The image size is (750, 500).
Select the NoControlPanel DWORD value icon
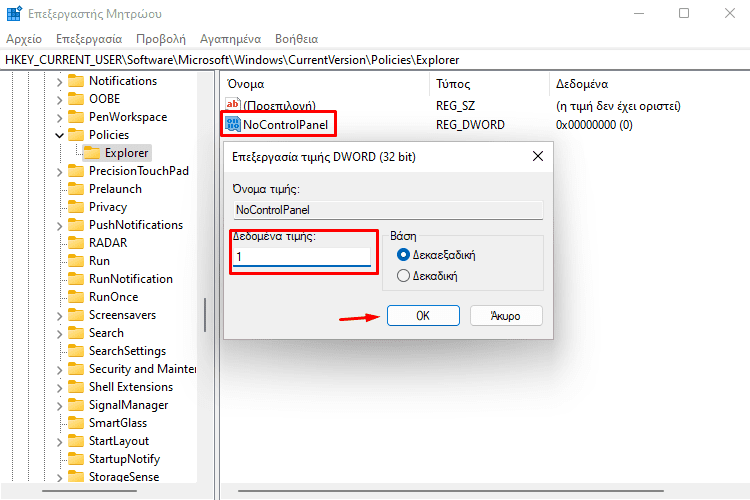(233, 124)
